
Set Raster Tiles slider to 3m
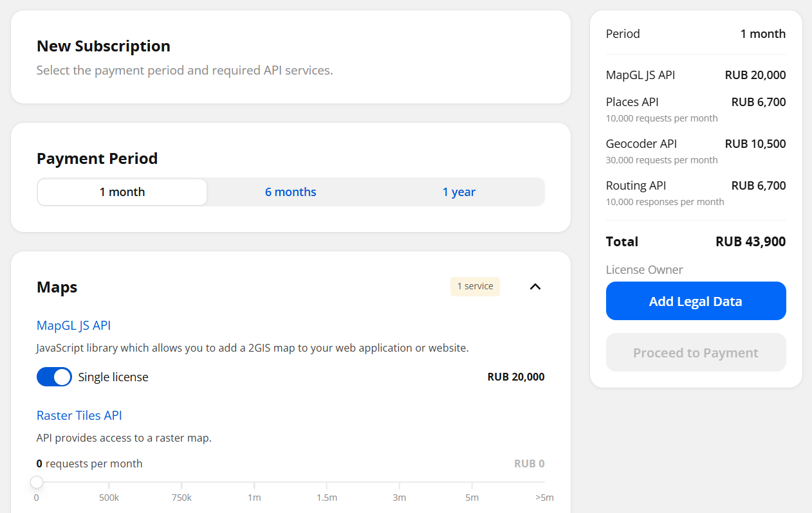[400, 482]
